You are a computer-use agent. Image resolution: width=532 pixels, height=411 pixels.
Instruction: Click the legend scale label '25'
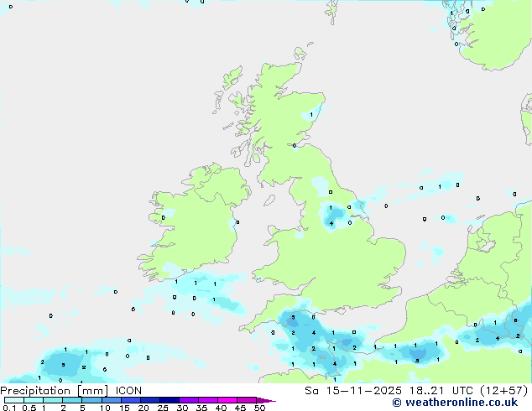pyautogui.click(x=163, y=408)
